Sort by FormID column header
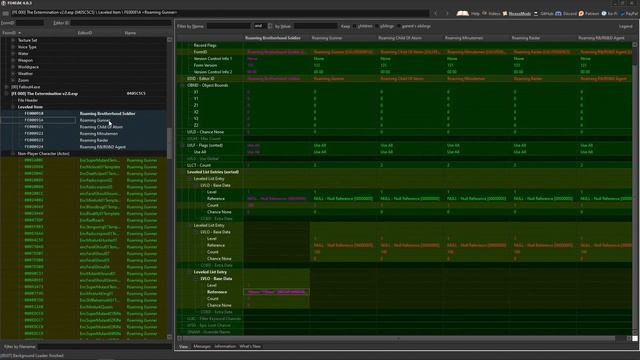 (9, 33)
